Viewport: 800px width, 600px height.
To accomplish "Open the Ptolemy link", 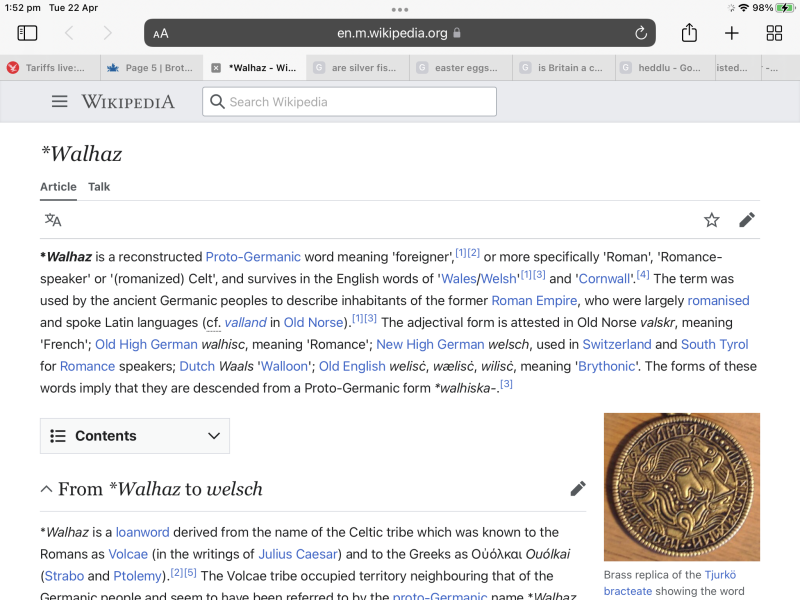I will point(137,576).
